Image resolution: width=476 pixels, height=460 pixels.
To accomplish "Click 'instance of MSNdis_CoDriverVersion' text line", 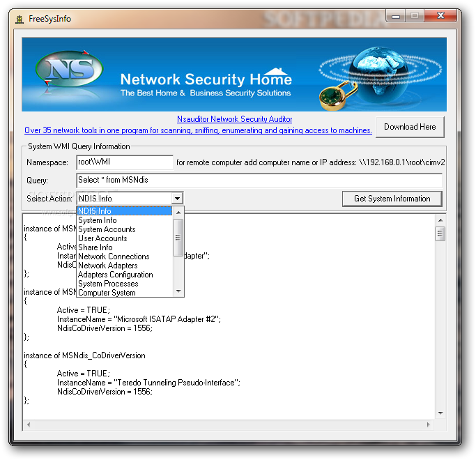I will 85,355.
